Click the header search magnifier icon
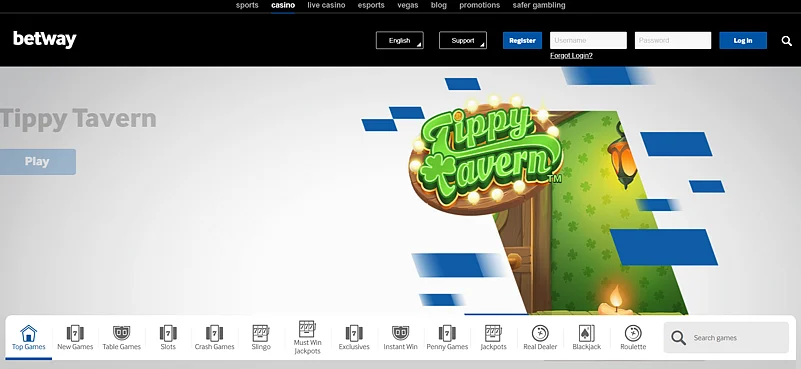The image size is (801, 369). click(787, 41)
